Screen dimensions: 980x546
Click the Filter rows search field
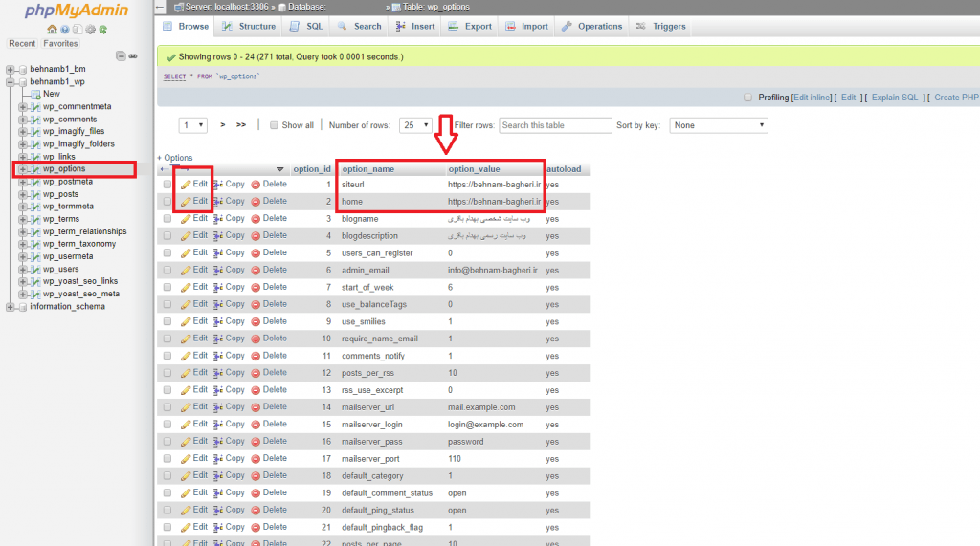pyautogui.click(x=555, y=125)
